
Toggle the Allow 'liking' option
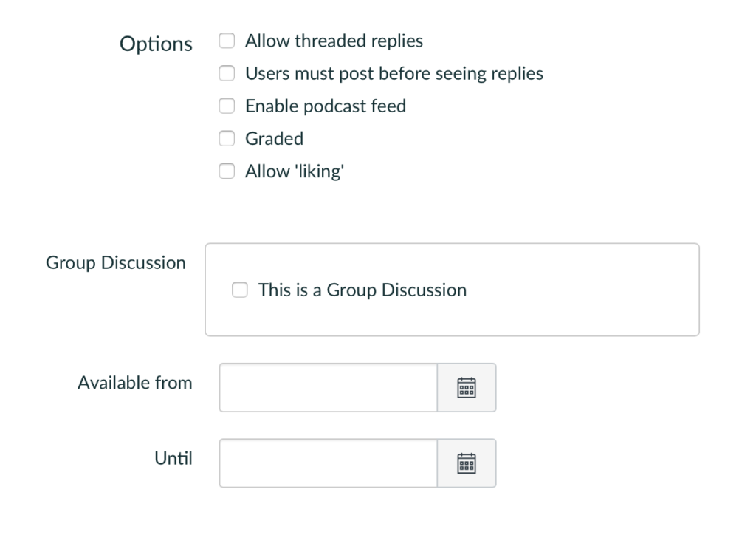[227, 171]
